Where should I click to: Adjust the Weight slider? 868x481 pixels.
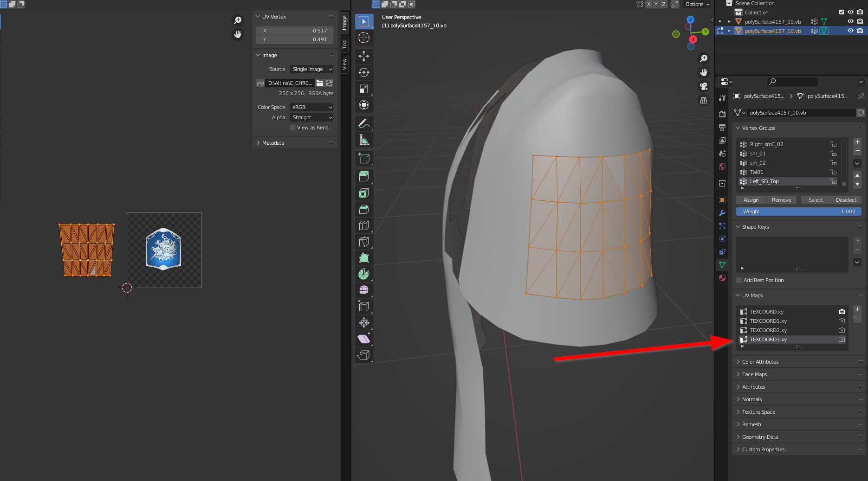799,212
